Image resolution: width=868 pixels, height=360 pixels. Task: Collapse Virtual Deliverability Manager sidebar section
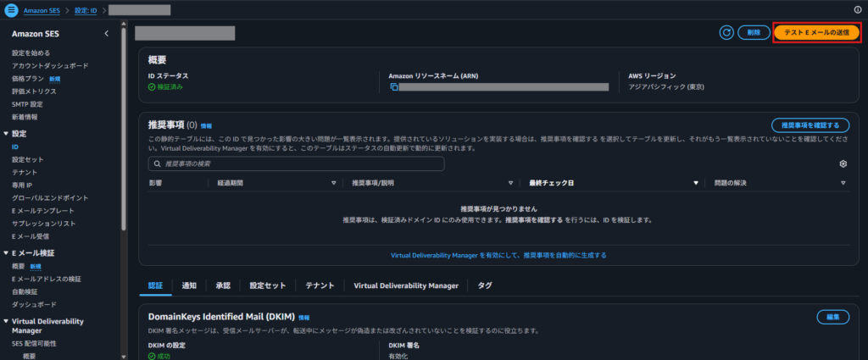[x=6, y=321]
